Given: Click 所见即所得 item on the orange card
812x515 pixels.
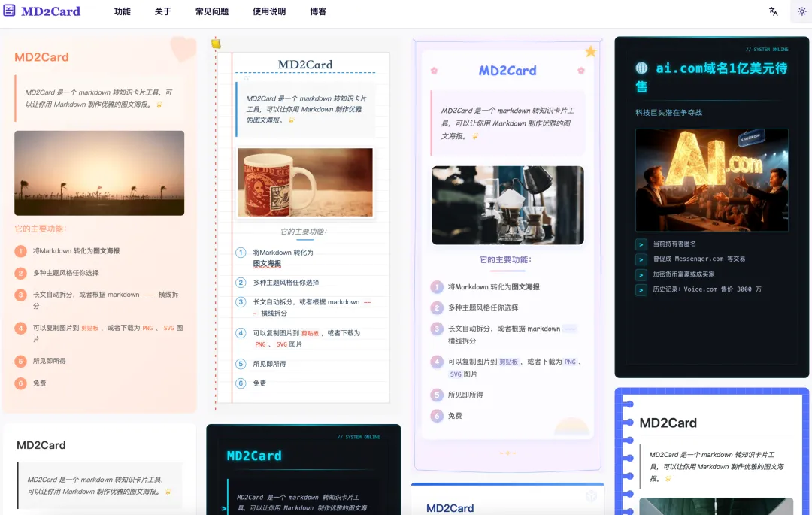Looking at the screenshot, I should click(49, 361).
